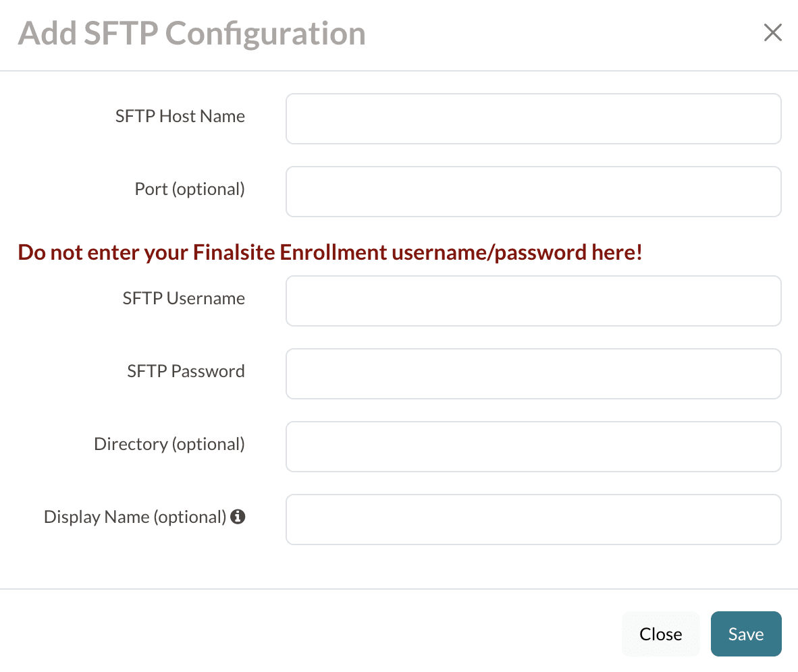This screenshot has height=672, width=798.
Task: Click the X in the top-right corner
Action: [772, 32]
